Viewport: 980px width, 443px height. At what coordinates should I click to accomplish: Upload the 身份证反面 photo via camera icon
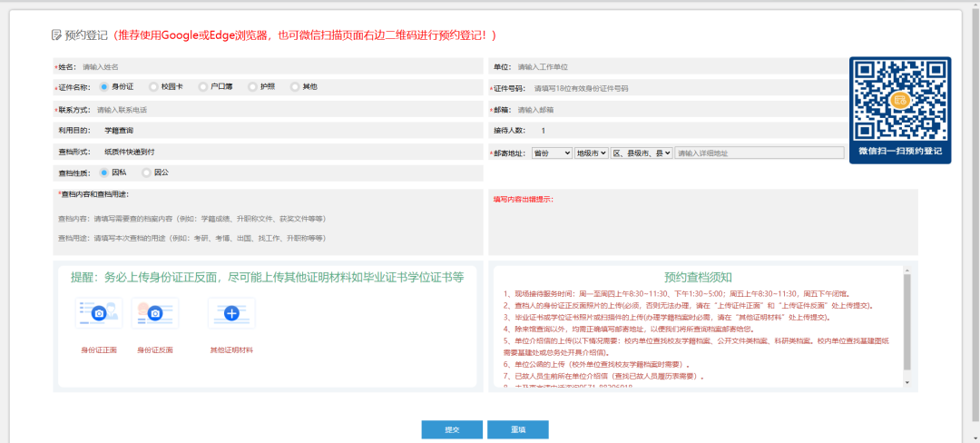pos(155,313)
